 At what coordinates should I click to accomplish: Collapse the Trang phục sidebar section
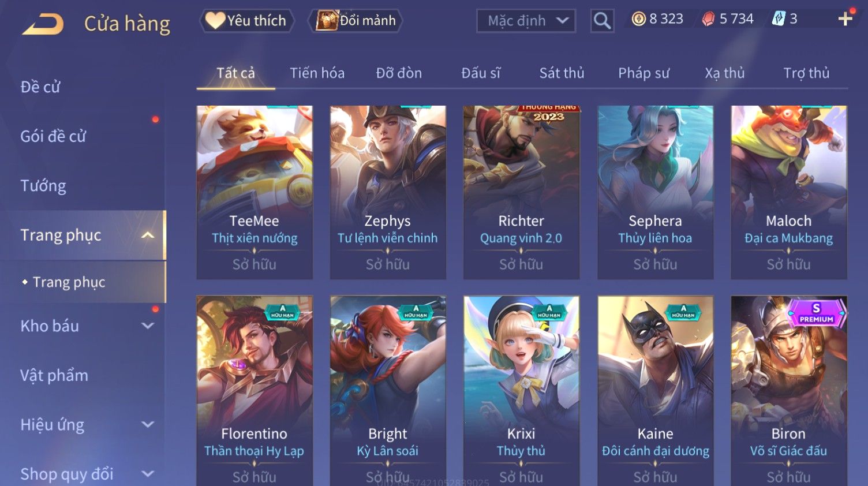(148, 235)
